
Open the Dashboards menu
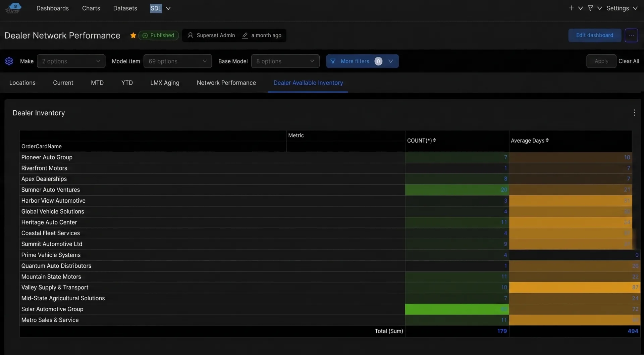tap(53, 8)
